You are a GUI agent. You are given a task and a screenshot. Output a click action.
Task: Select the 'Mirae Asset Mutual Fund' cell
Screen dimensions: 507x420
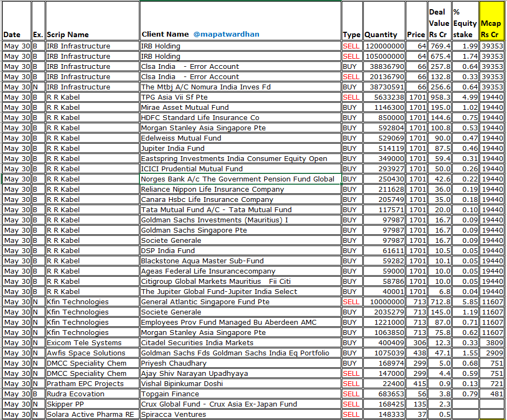(241, 108)
